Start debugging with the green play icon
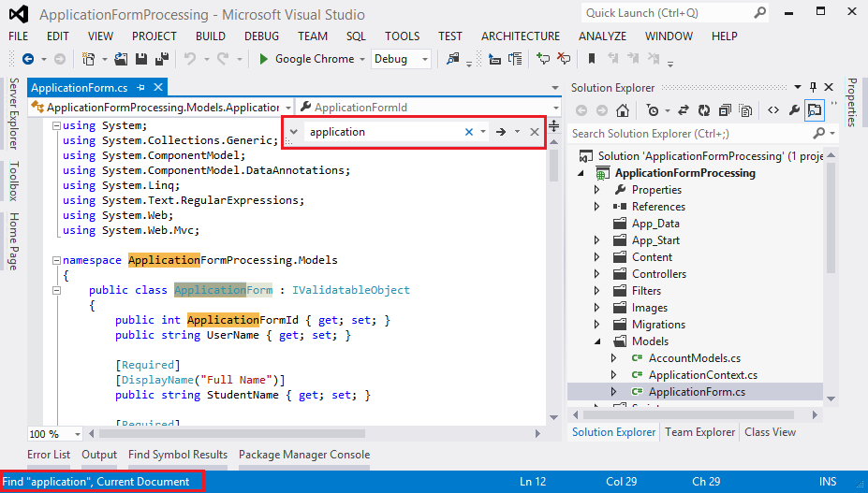The height and width of the screenshot is (493, 868). point(263,59)
